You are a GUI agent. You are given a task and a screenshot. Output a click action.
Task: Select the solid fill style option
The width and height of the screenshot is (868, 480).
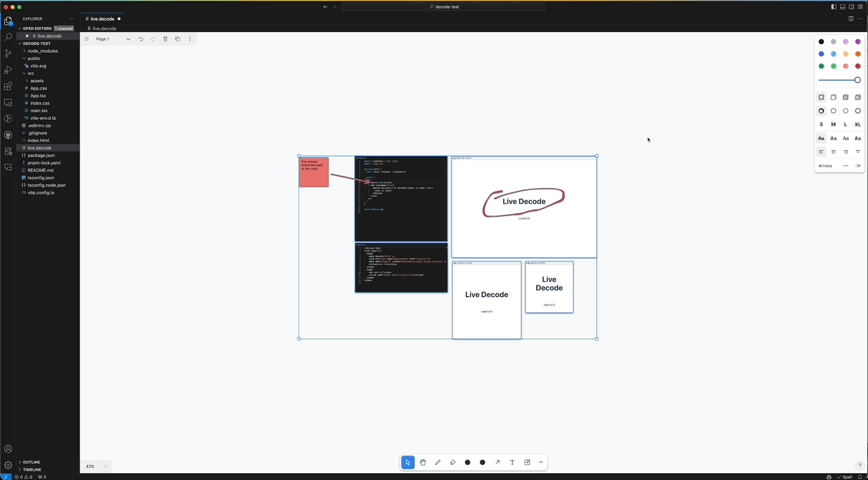pyautogui.click(x=845, y=97)
